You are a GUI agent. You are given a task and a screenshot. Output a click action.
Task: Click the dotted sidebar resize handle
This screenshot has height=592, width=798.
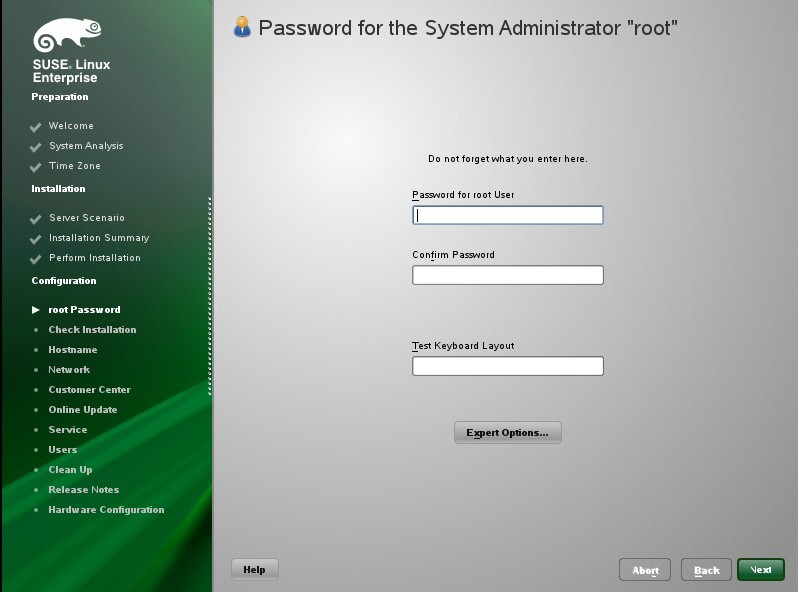(210, 296)
